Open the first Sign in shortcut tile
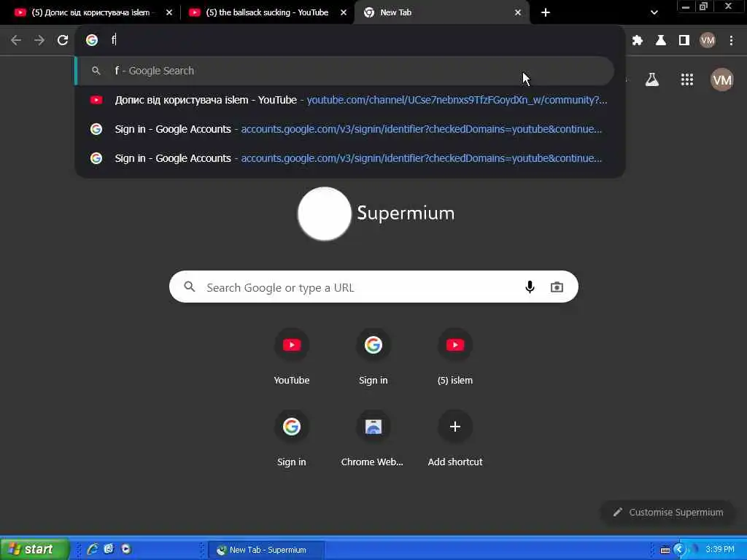 point(373,356)
